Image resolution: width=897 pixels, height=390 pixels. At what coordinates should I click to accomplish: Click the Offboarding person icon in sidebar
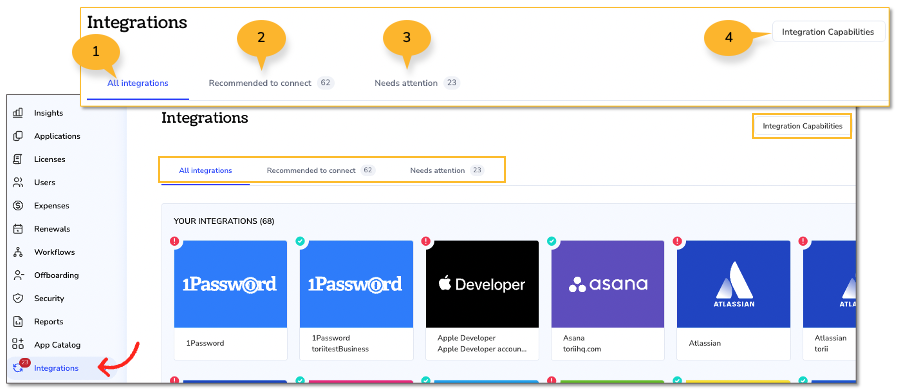coord(18,275)
